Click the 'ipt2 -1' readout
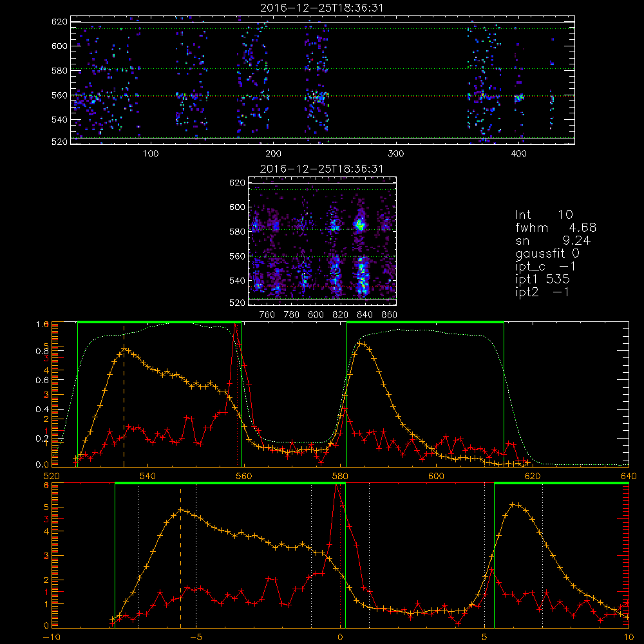 point(542,292)
